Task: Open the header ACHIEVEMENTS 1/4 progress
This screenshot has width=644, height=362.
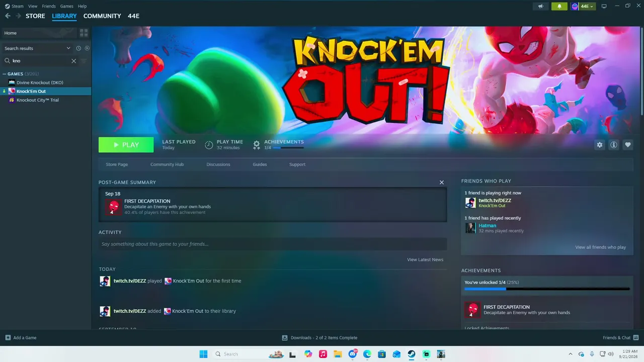Action: (278, 145)
